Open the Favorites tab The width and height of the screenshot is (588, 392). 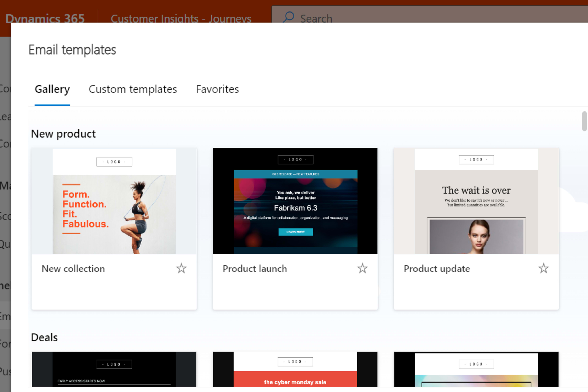coord(217,89)
